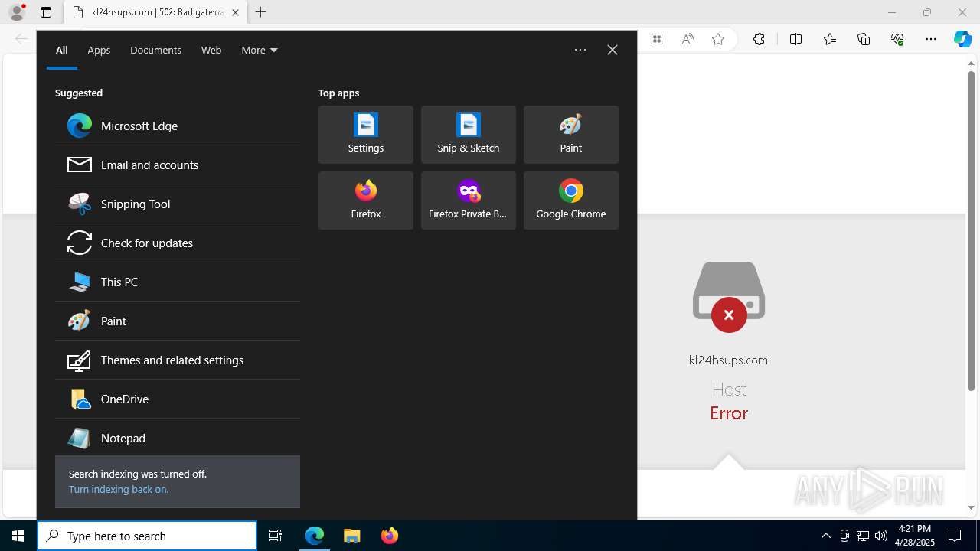Switch to the Web search tab
Viewport: 980px width, 551px height.
click(x=211, y=50)
